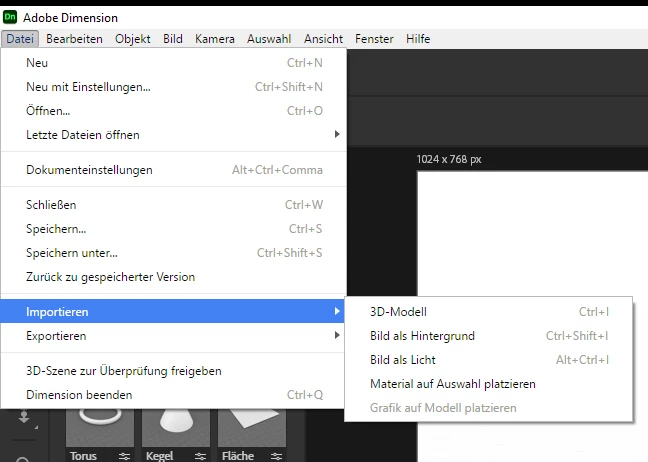Expand the Importieren submenu

(x=173, y=312)
